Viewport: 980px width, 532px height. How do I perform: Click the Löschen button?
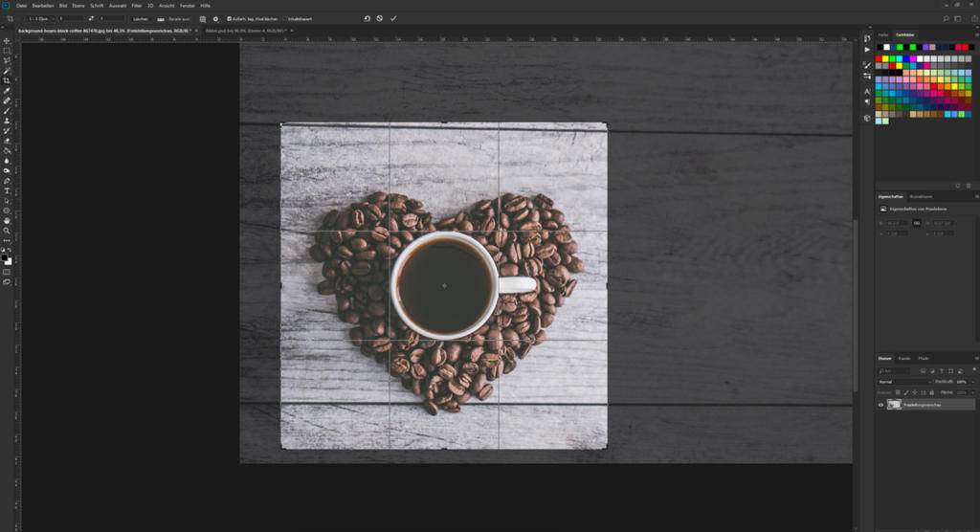[x=141, y=19]
